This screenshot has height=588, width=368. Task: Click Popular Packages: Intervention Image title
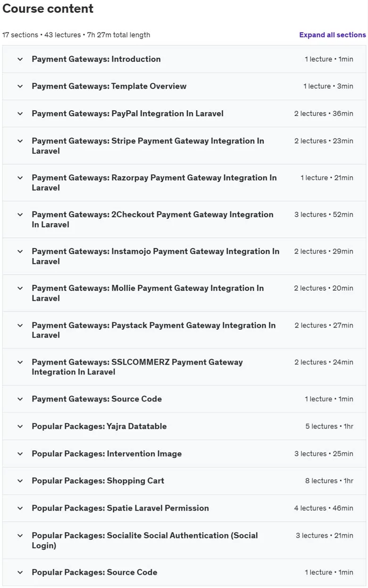[107, 454]
